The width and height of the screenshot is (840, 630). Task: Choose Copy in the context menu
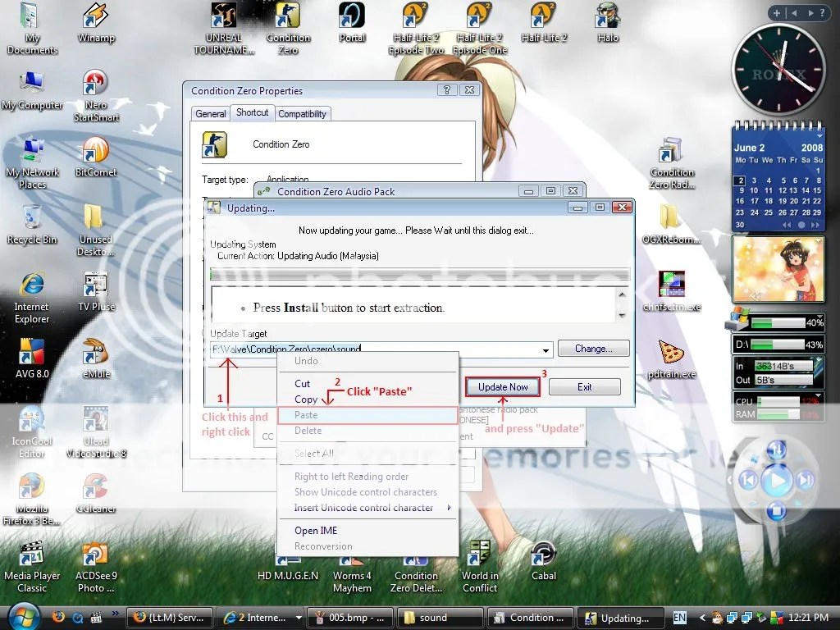coord(367,399)
